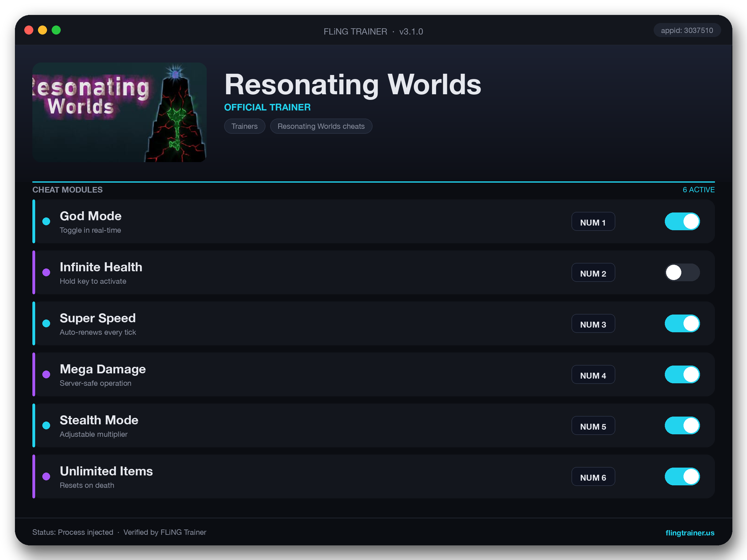Open the Resonating Worlds cheats tag
Image resolution: width=747 pixels, height=560 pixels.
point(321,126)
